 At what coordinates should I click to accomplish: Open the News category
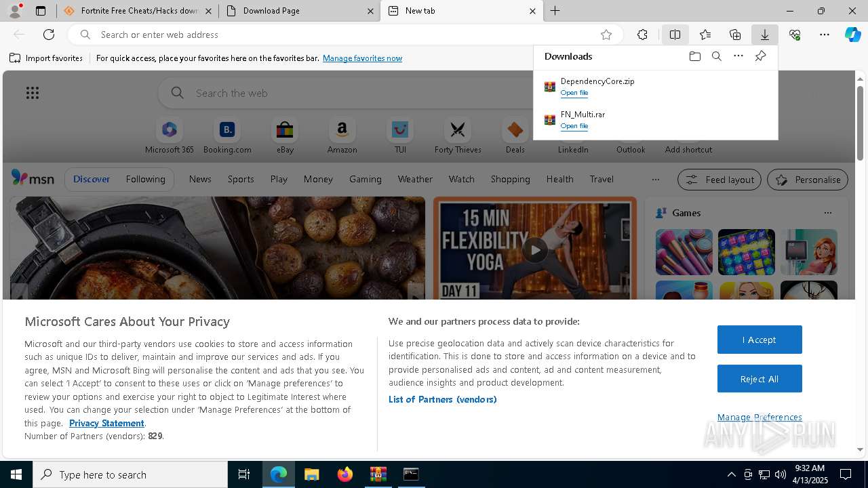click(x=200, y=179)
